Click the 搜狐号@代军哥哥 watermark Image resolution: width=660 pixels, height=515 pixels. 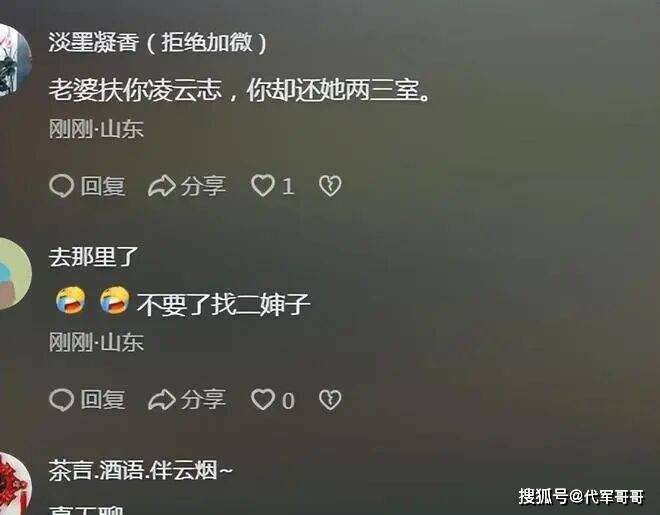point(581,496)
